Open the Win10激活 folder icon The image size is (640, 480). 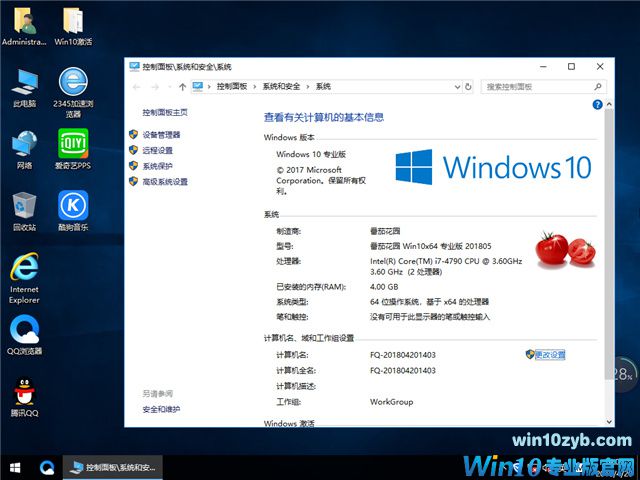pyautogui.click(x=73, y=25)
